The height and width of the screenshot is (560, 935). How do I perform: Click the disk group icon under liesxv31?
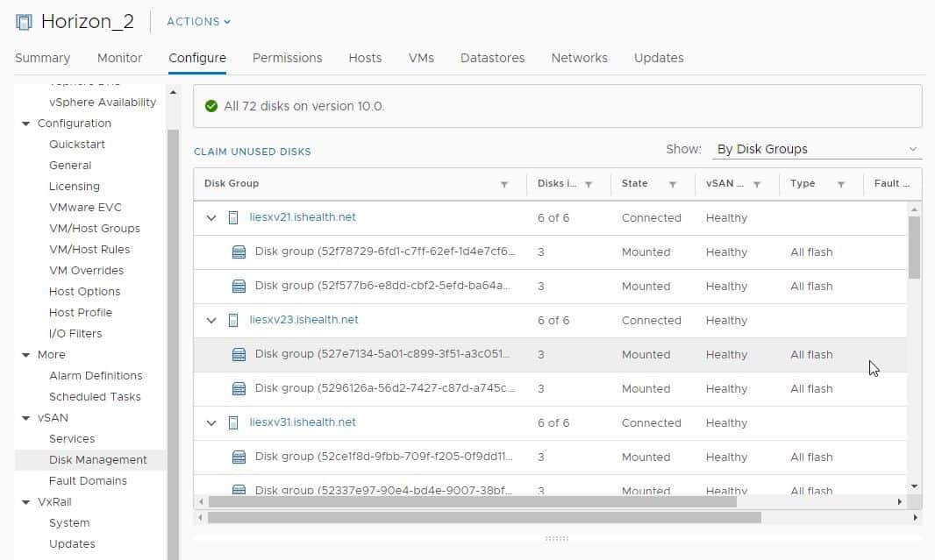click(238, 457)
